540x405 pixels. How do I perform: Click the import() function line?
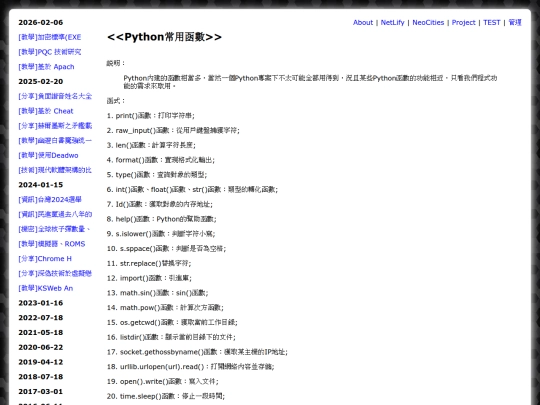(x=149, y=278)
